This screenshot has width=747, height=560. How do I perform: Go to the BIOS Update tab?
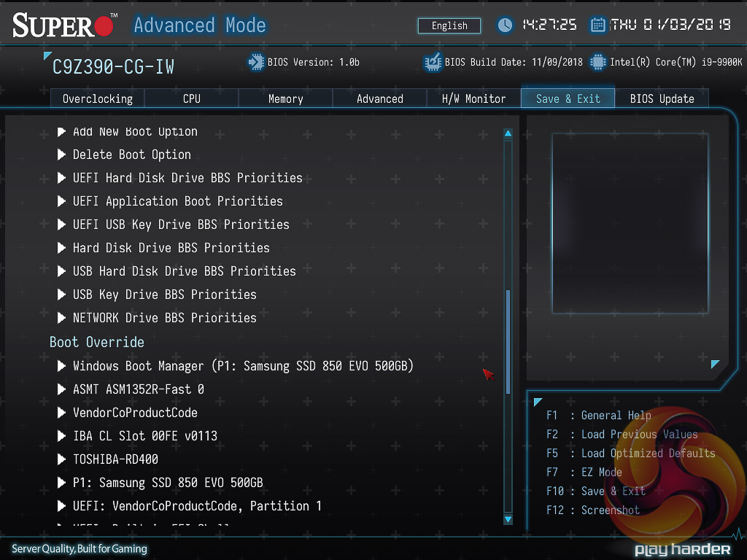(x=662, y=98)
